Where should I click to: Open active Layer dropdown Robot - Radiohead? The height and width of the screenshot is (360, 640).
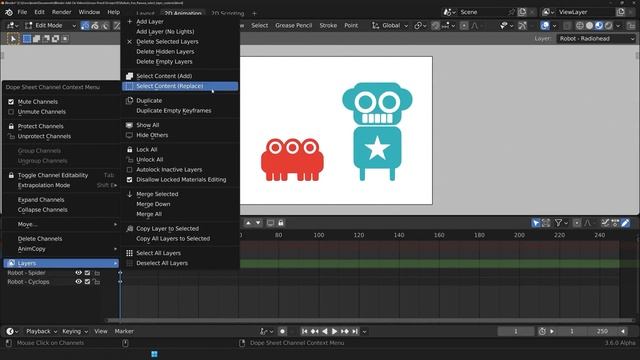coord(596,39)
